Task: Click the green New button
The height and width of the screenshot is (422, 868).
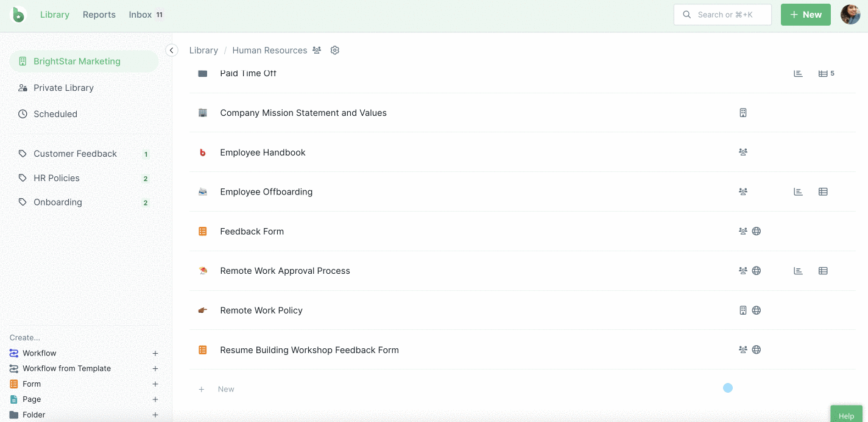Action: point(805,14)
